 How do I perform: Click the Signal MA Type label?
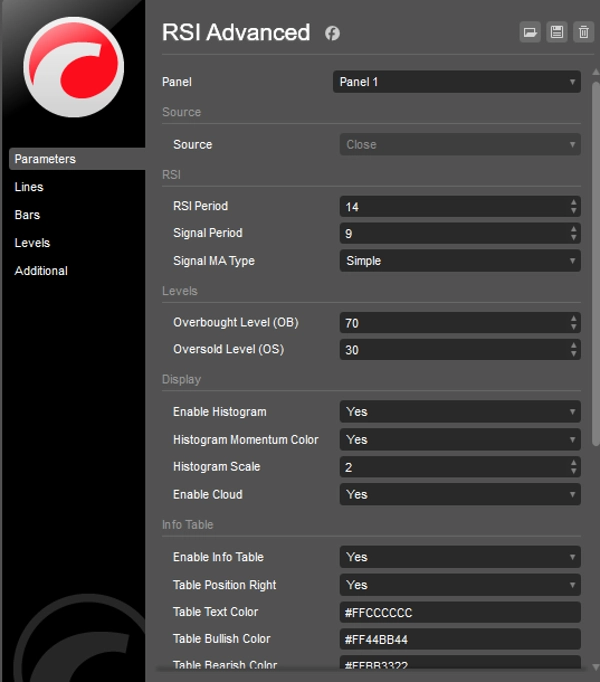tap(214, 261)
